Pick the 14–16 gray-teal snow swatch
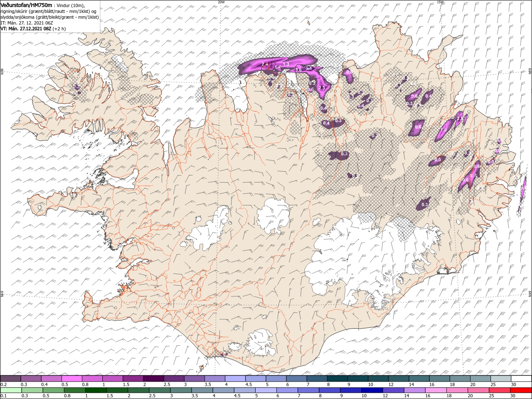The image size is (532, 399). [419, 379]
